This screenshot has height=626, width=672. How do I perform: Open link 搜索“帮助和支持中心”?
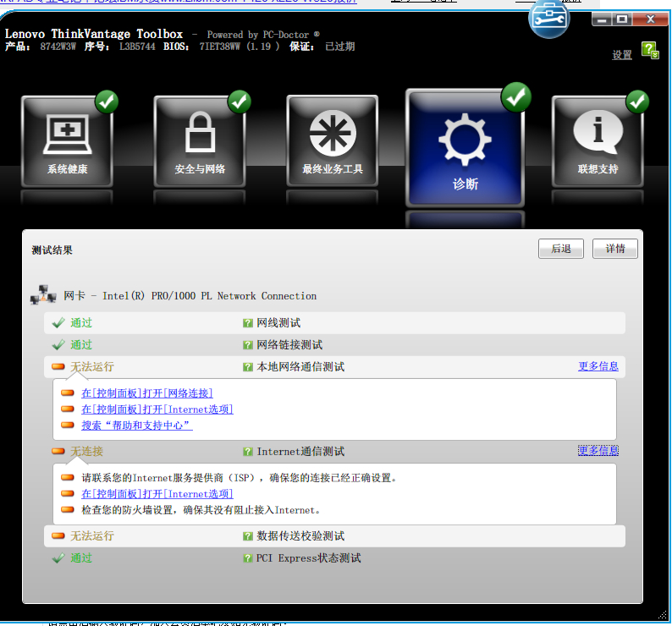137,426
